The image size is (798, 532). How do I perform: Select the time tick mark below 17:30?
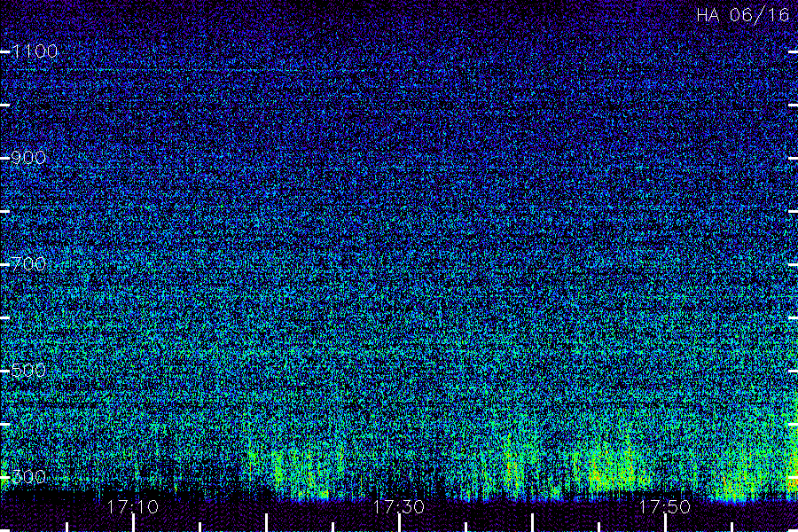[400, 523]
